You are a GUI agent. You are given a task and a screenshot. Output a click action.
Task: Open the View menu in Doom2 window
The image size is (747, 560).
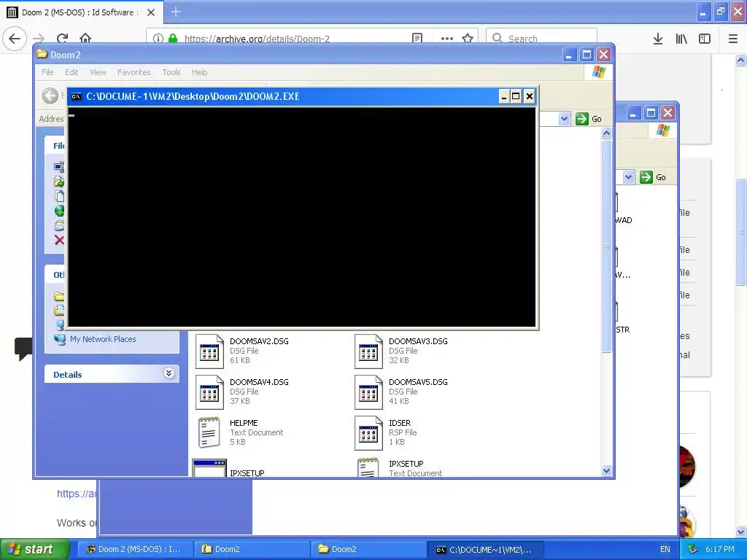[98, 72]
